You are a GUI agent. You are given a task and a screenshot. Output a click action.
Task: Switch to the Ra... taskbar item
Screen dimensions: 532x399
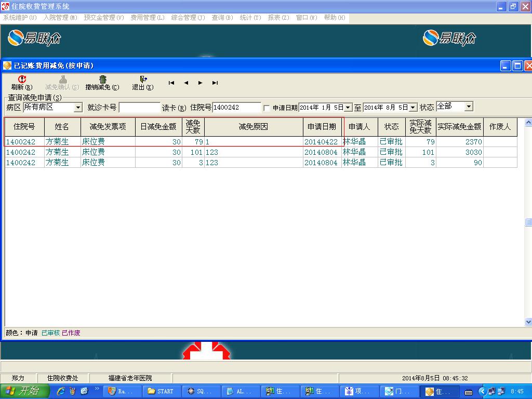[x=122, y=391]
